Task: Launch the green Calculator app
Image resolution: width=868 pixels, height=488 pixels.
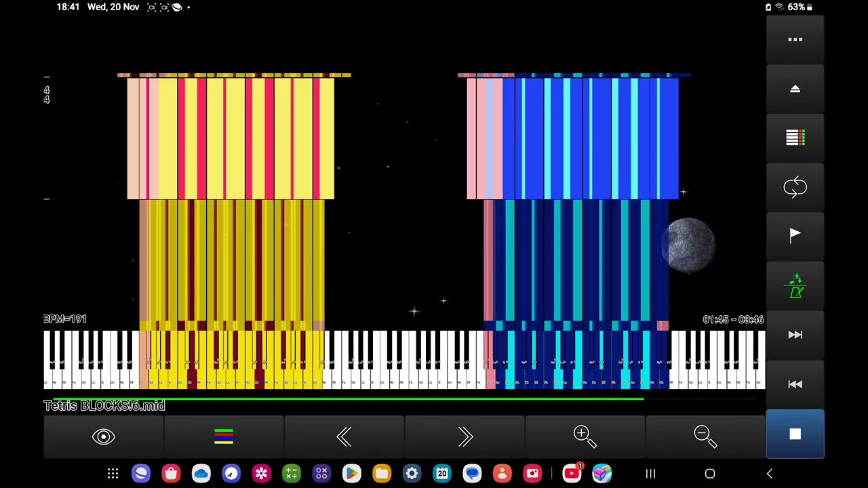Action: coord(292,474)
